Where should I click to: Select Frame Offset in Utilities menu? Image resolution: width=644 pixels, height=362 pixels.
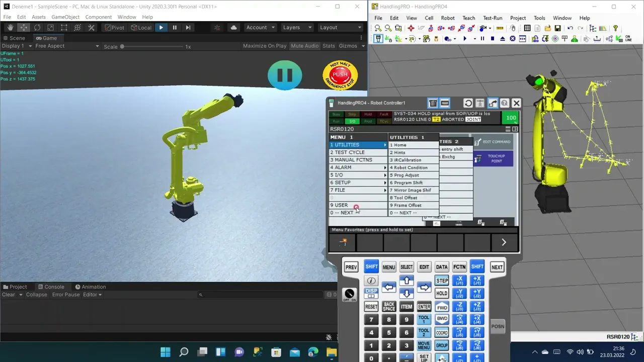(x=413, y=205)
